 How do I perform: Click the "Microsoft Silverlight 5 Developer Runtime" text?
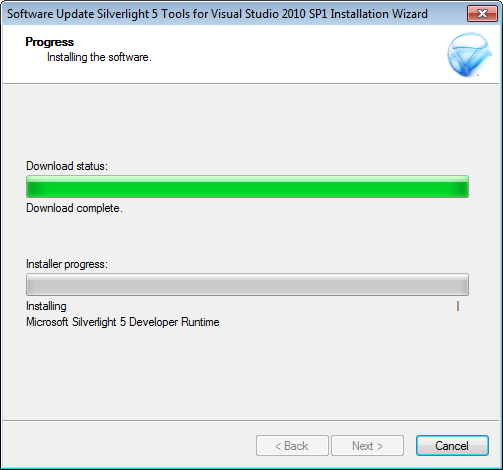tap(123, 322)
